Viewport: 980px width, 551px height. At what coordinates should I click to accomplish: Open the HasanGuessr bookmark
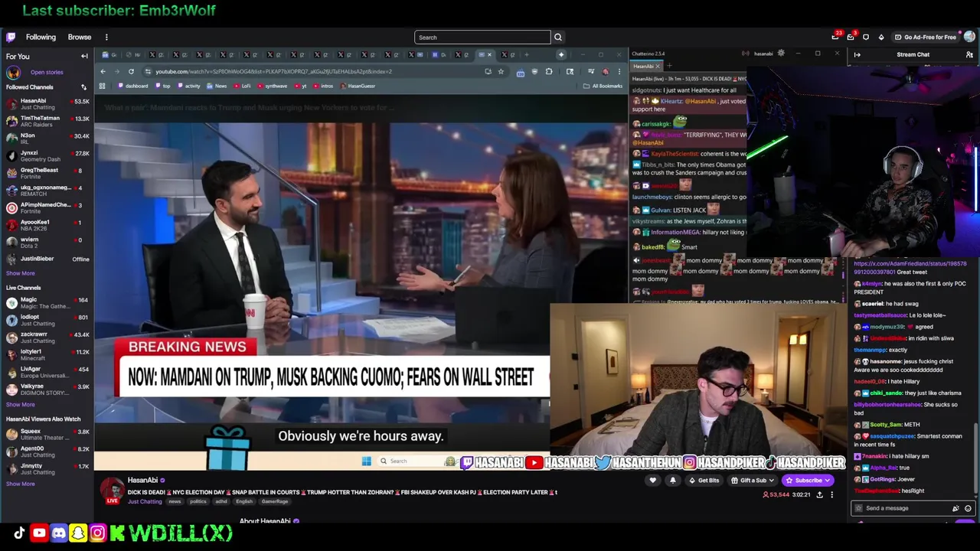[358, 86]
